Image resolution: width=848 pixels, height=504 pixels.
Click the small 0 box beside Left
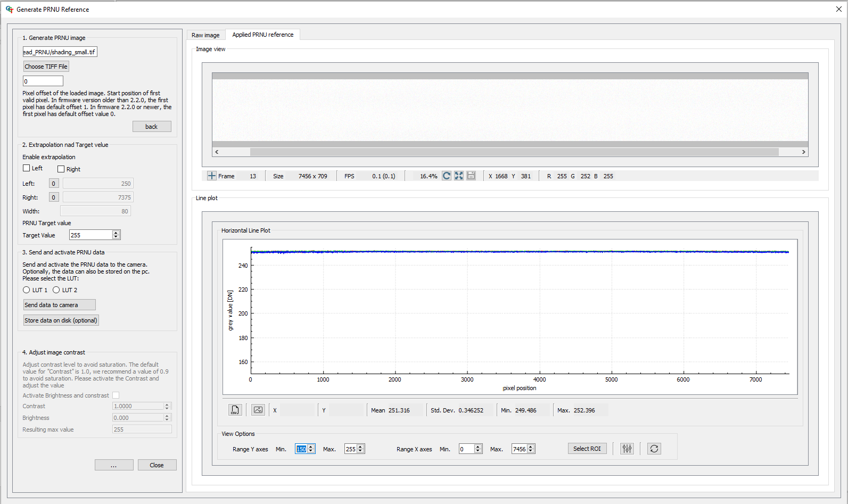(53, 184)
